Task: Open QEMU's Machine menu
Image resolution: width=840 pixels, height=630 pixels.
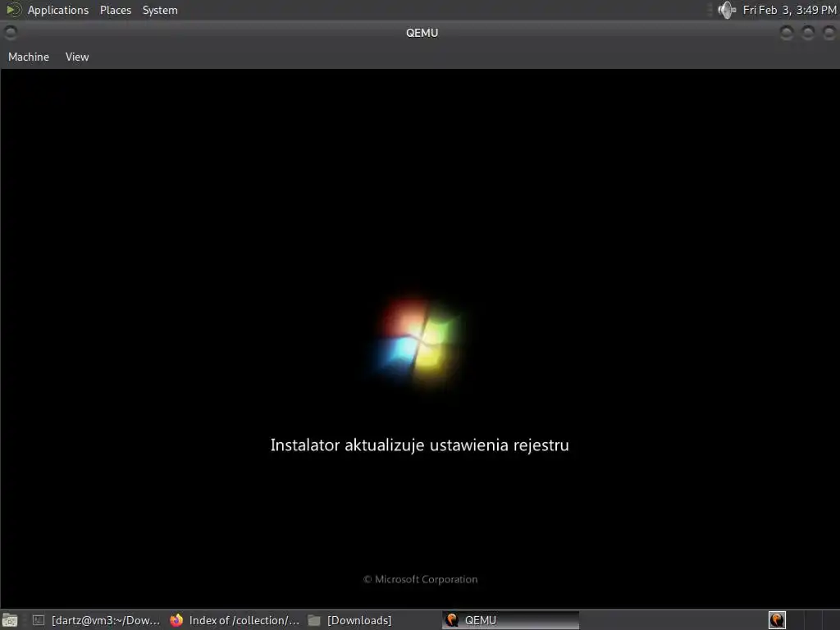Action: [x=29, y=57]
